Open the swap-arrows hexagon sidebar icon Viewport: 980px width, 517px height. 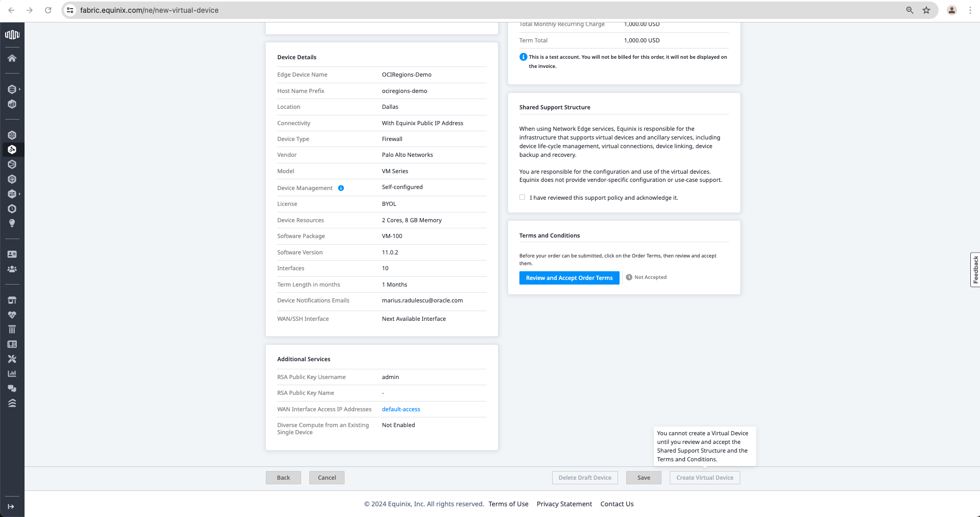(12, 194)
